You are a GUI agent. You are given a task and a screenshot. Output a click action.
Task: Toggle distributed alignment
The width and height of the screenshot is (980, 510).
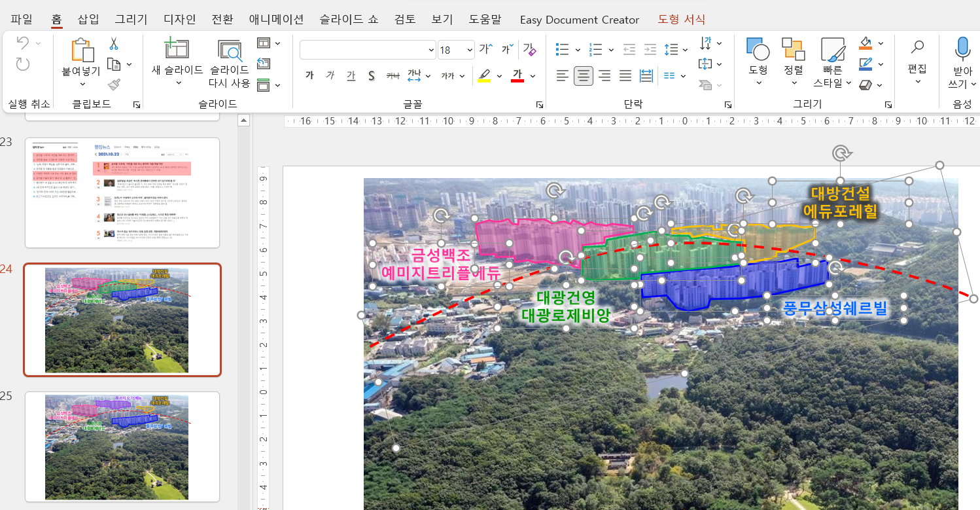point(646,76)
